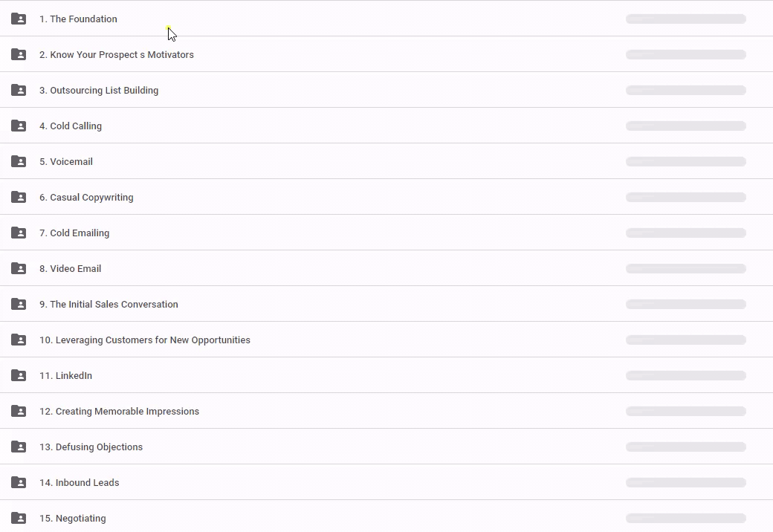Click the placeholder bar in Cold Calling row
Screen dimensions: 773x532
point(685,126)
